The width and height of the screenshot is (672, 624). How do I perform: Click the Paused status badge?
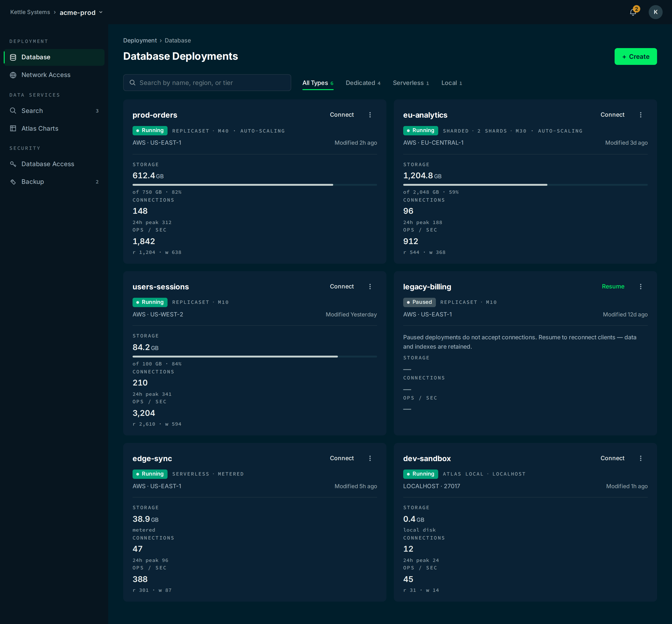coord(419,302)
